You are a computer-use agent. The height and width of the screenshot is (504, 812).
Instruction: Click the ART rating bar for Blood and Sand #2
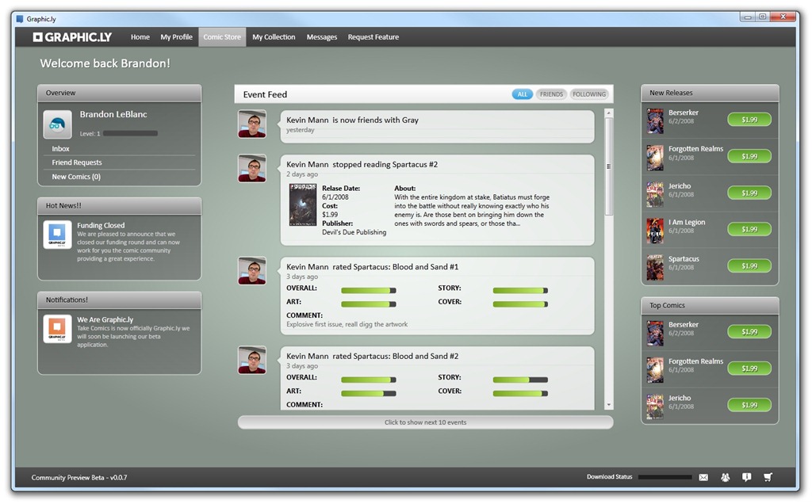(369, 394)
